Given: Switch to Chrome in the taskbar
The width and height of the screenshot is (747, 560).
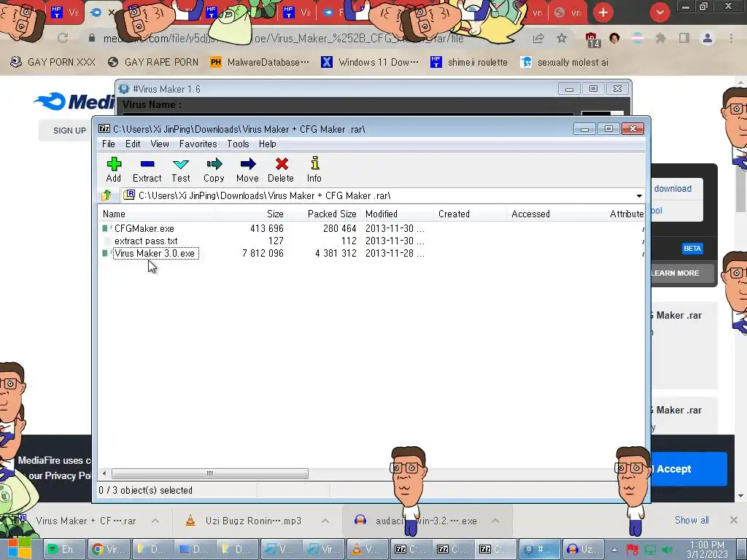Looking at the screenshot, I should pyautogui.click(x=108, y=549).
